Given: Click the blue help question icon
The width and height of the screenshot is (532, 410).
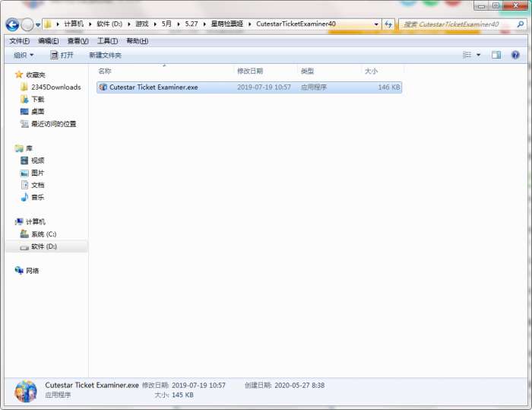Looking at the screenshot, I should point(515,55).
